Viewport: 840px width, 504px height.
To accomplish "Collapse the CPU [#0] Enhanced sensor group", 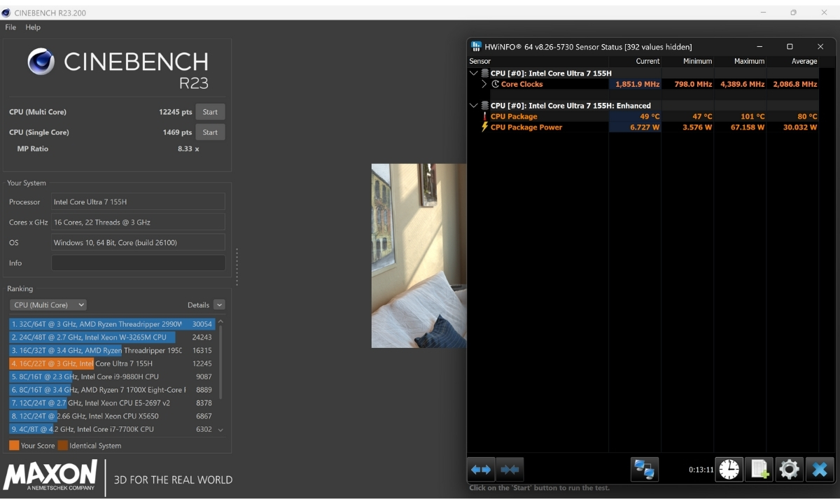I will click(x=474, y=106).
